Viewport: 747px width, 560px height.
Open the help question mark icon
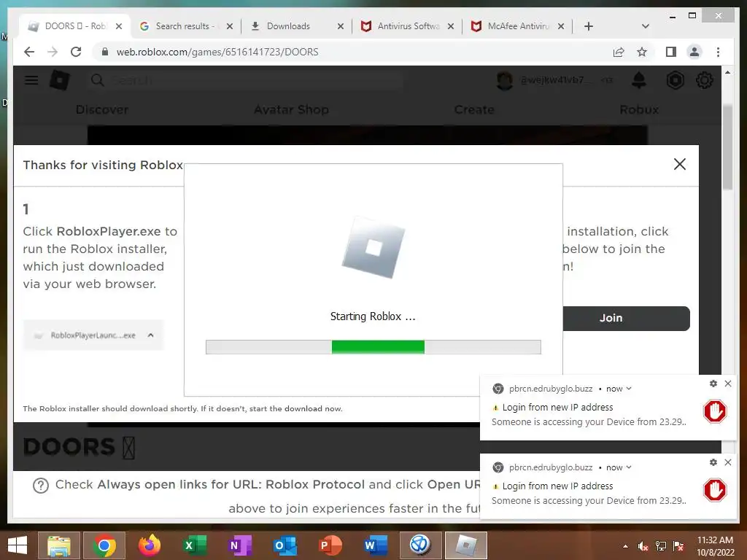(x=41, y=486)
